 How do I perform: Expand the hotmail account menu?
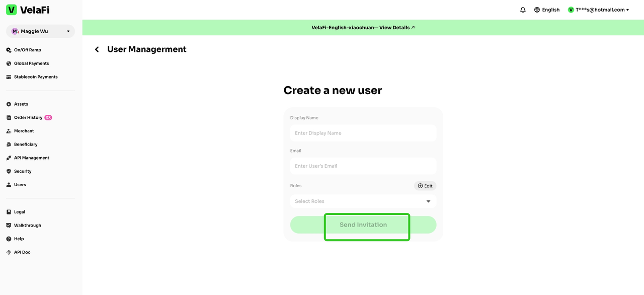599,10
